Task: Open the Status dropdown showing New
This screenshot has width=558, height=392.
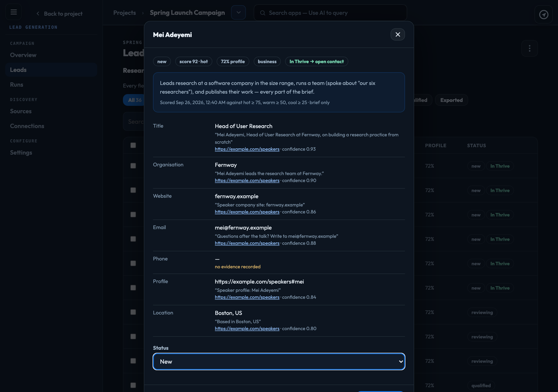Action: 279,361
